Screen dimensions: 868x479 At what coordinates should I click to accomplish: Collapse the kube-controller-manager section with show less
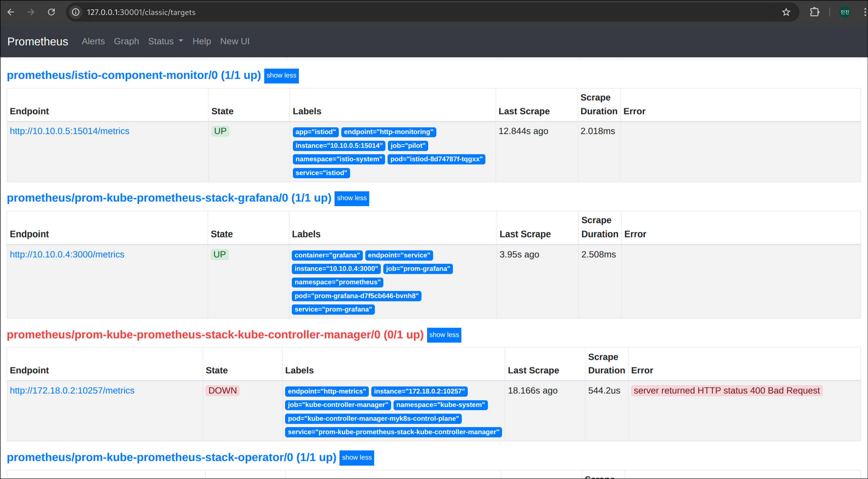(444, 335)
